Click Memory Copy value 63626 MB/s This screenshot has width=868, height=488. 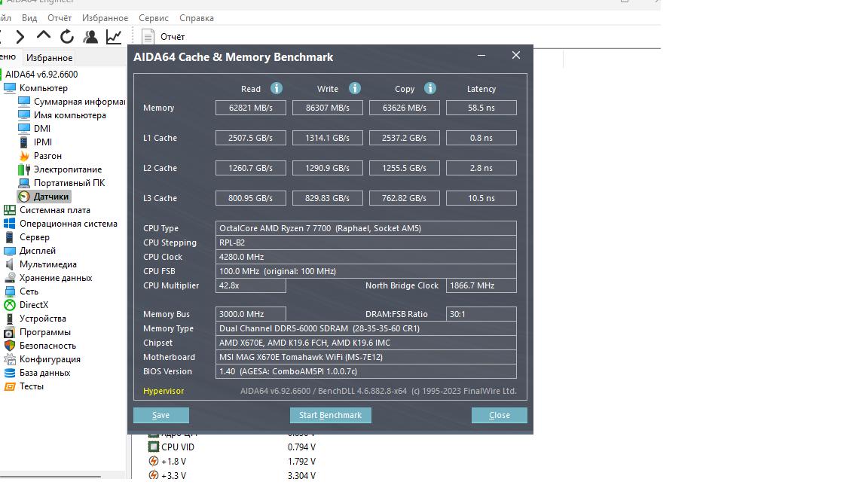[405, 108]
